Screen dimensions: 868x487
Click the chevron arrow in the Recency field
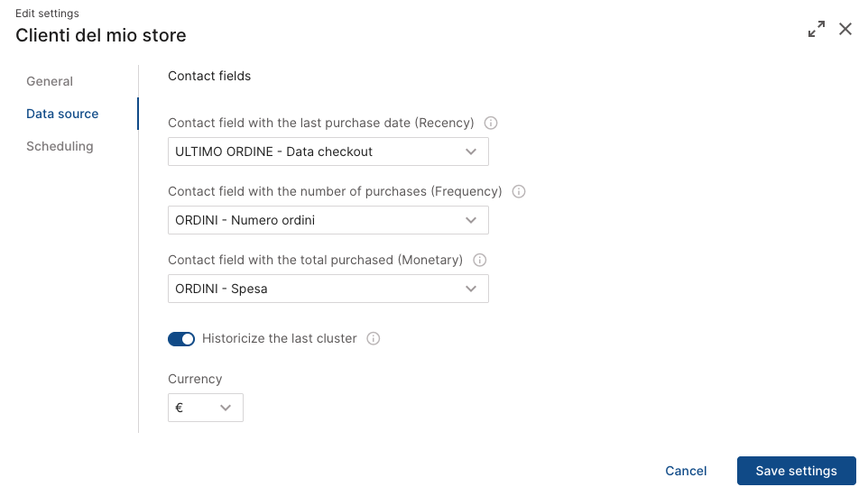coord(471,152)
